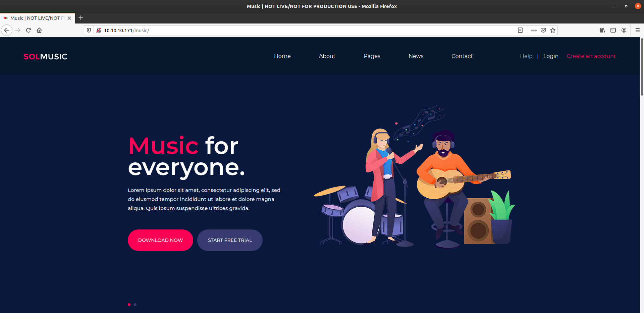Open the News navigation link
This screenshot has height=313, width=644.
(416, 56)
